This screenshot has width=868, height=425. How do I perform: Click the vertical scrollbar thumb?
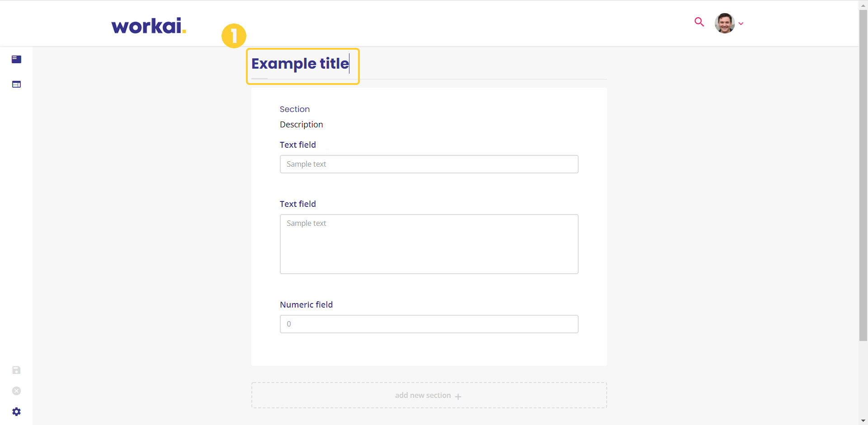863,175
